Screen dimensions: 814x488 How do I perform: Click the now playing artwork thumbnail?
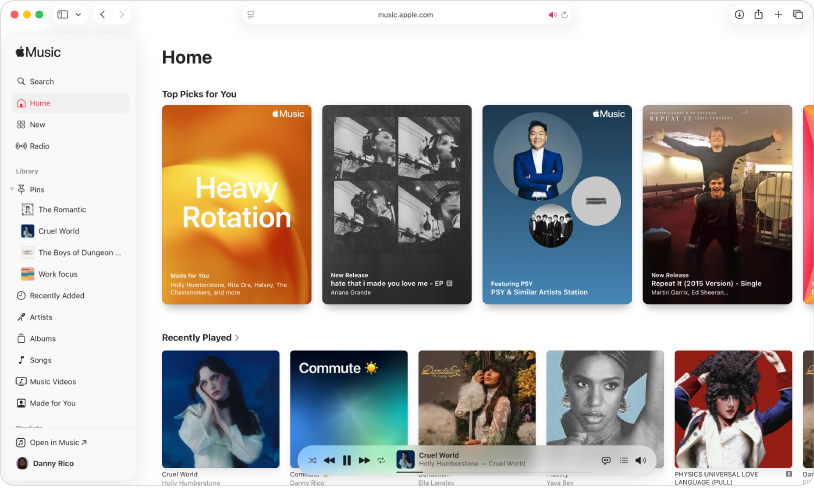(405, 459)
